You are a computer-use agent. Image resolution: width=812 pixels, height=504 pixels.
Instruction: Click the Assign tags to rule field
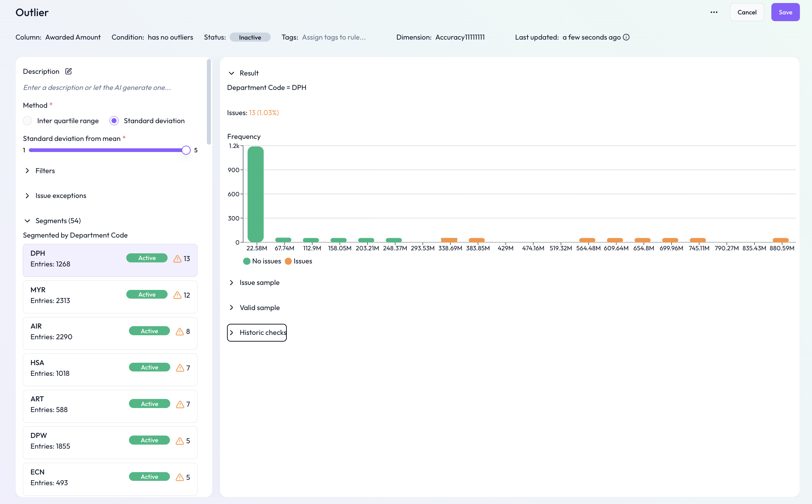(x=334, y=37)
